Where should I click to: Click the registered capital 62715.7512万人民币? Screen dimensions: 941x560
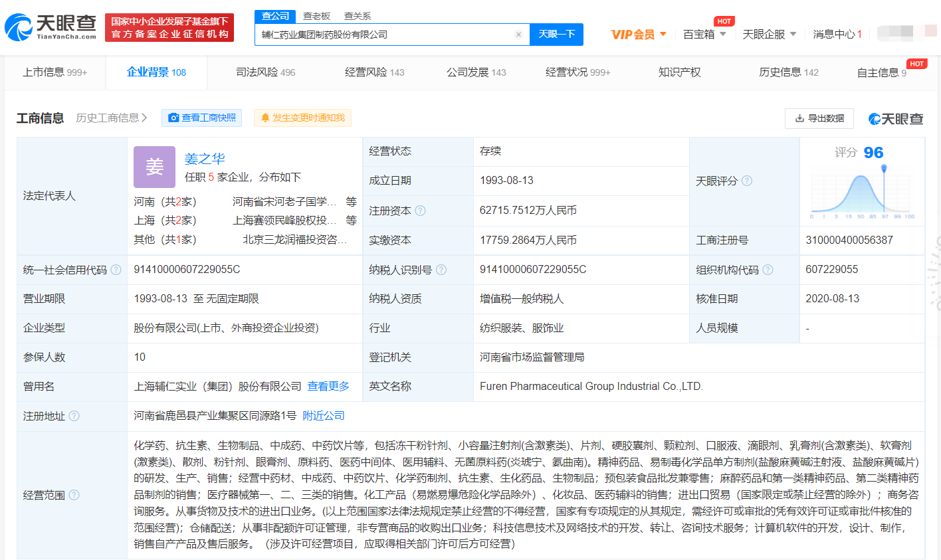tap(528, 210)
